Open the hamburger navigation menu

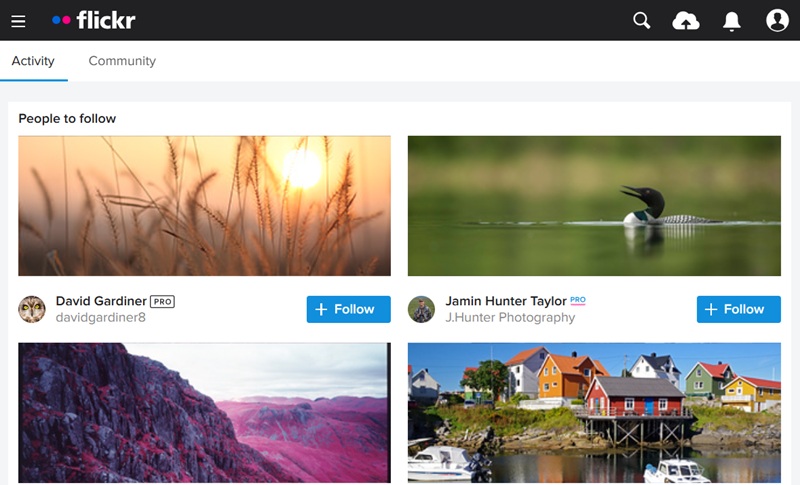[x=18, y=21]
